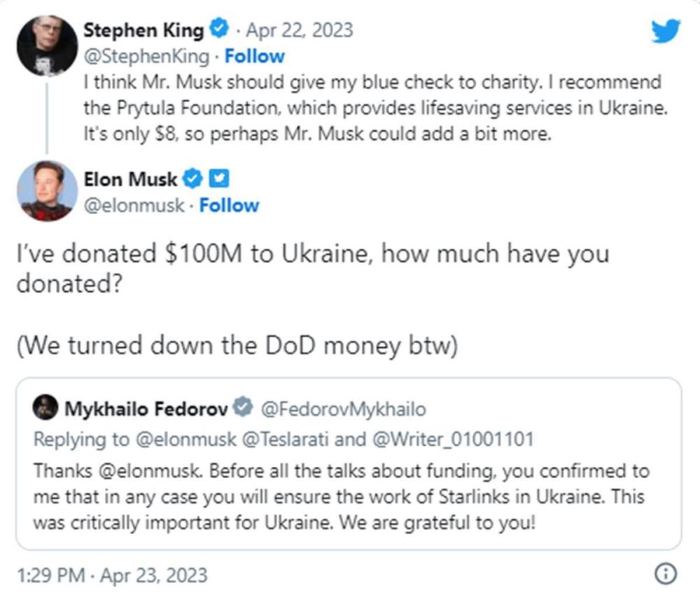Click Stephen King's verified blue check badge
Viewport: 700px width, 597px height.
(x=220, y=30)
